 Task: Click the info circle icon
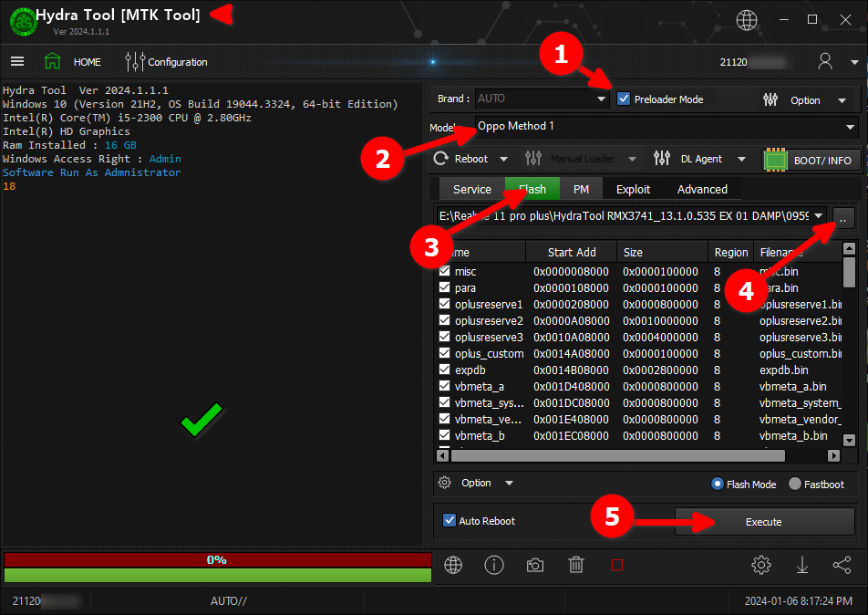(494, 565)
